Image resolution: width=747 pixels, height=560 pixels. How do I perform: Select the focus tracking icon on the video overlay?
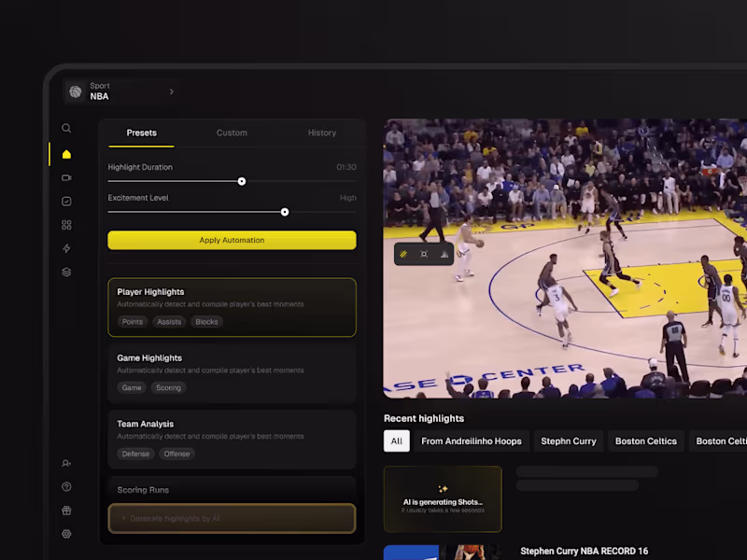424,253
